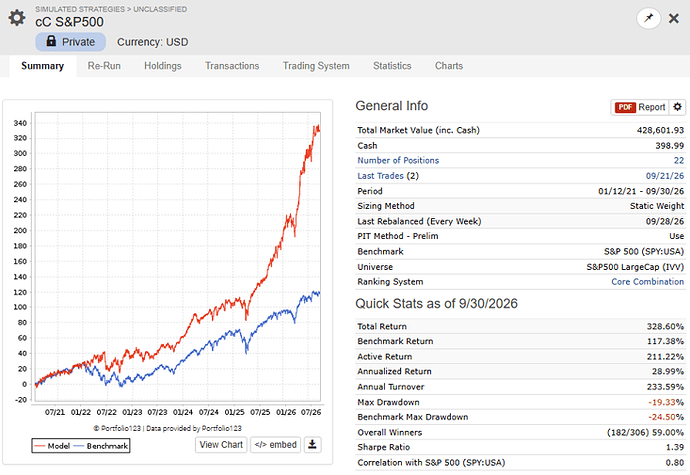Download chart using the download icon
The height and width of the screenshot is (475, 690).
point(312,444)
